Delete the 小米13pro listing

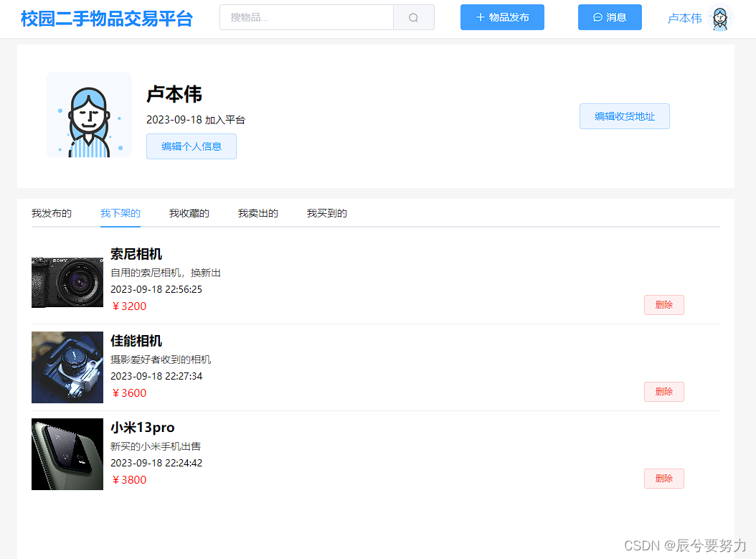coord(664,479)
